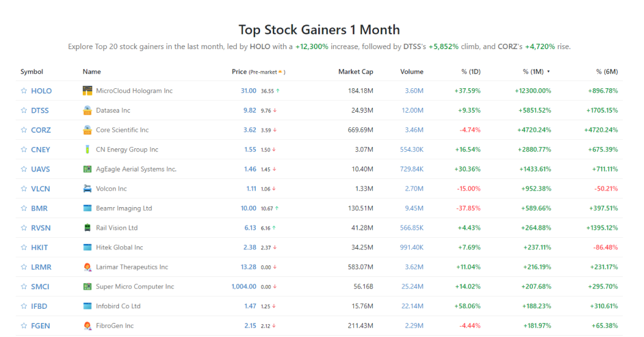Click HOLO pre-market up arrow
The image size is (644, 337).
click(278, 91)
